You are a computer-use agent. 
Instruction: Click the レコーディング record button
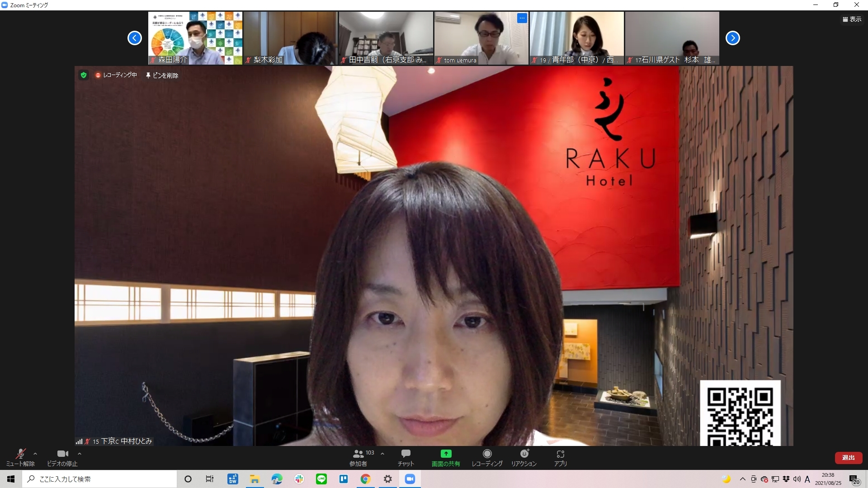pyautogui.click(x=487, y=458)
